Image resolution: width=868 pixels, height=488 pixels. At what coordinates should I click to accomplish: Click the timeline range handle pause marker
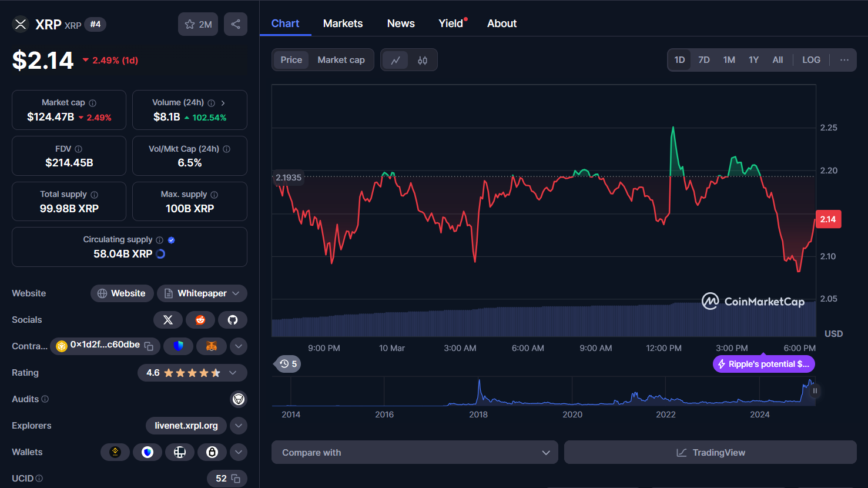[815, 390]
